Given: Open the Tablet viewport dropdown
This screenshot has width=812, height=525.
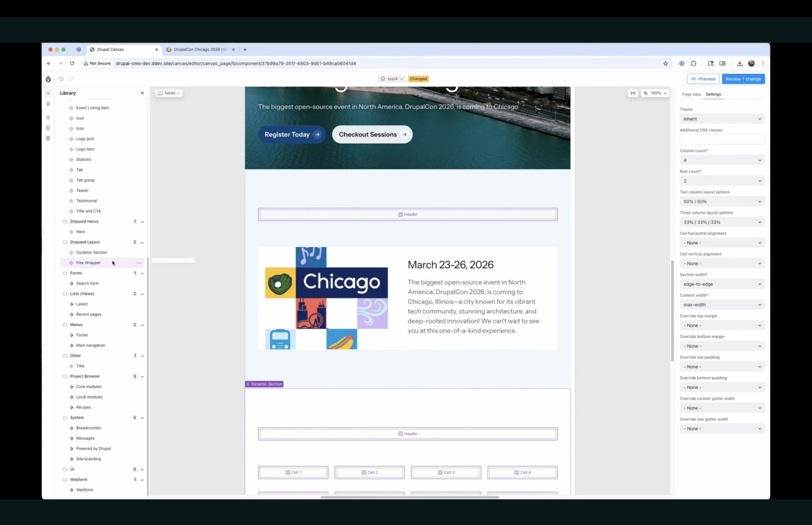Looking at the screenshot, I should [x=169, y=93].
